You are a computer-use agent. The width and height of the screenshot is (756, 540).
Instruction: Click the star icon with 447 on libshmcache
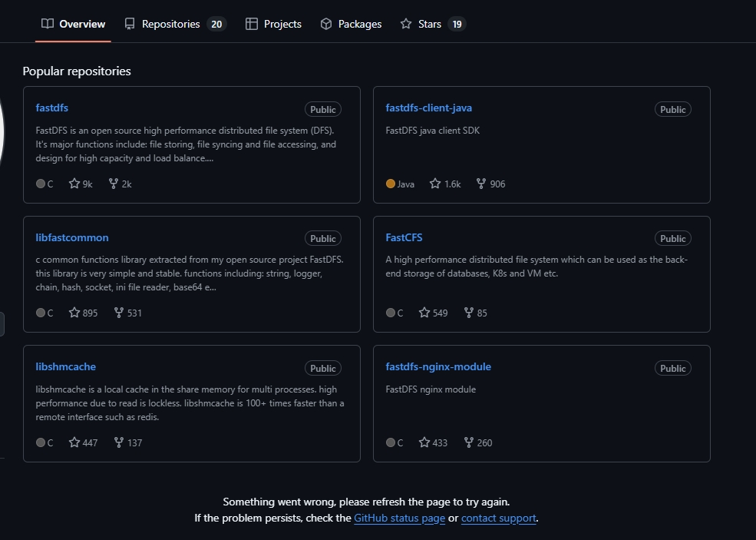click(x=74, y=442)
